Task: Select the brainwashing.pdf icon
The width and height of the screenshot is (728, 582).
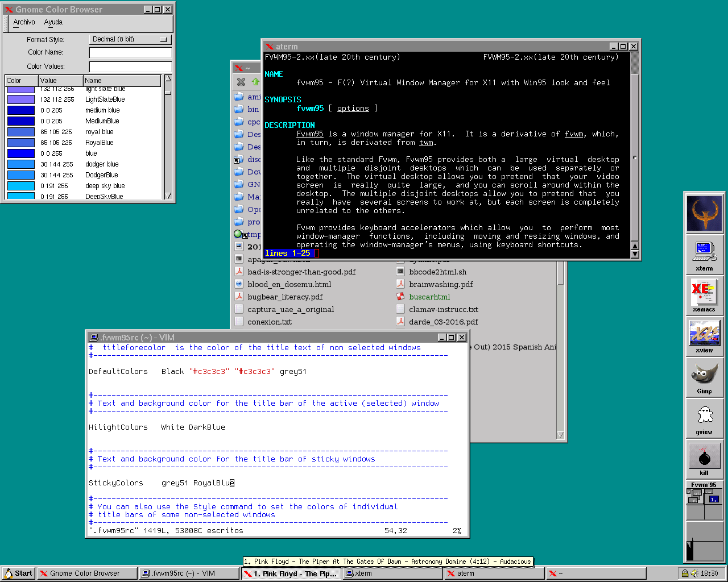Action: tap(400, 284)
